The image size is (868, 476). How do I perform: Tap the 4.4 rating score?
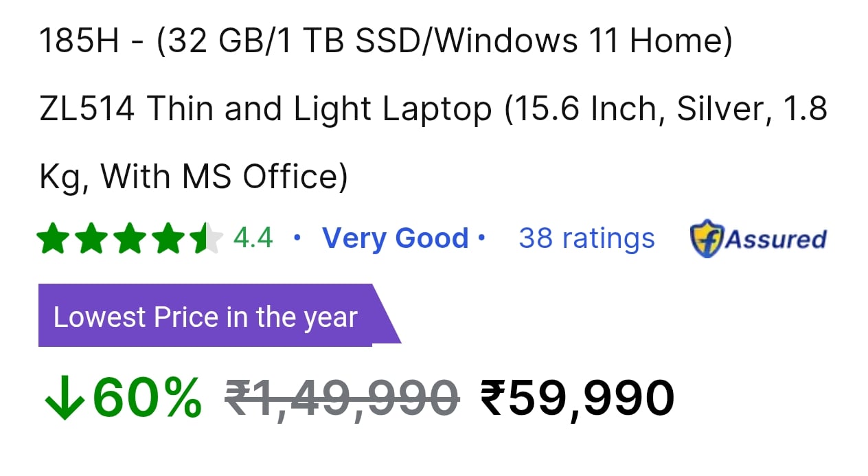click(253, 238)
